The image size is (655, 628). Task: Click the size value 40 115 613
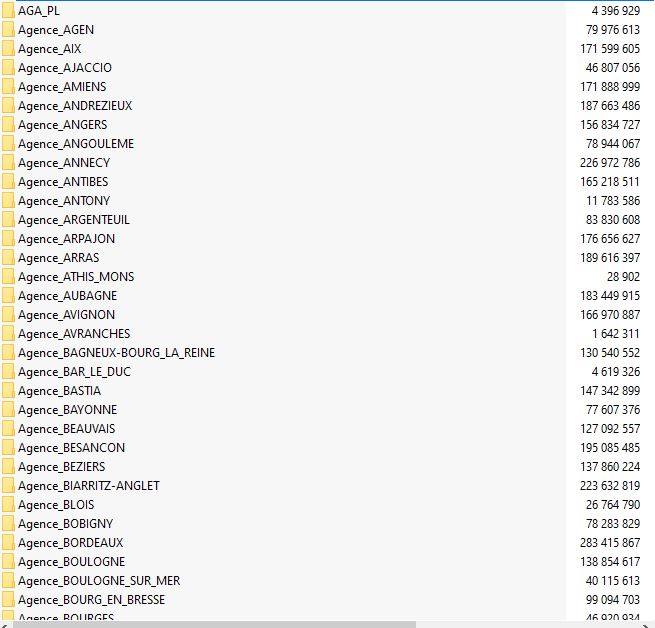click(x=613, y=581)
